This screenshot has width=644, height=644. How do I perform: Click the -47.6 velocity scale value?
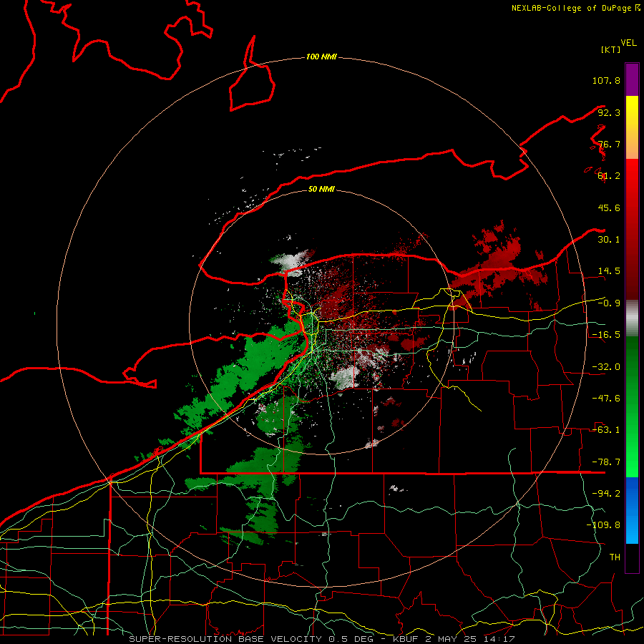click(x=606, y=399)
